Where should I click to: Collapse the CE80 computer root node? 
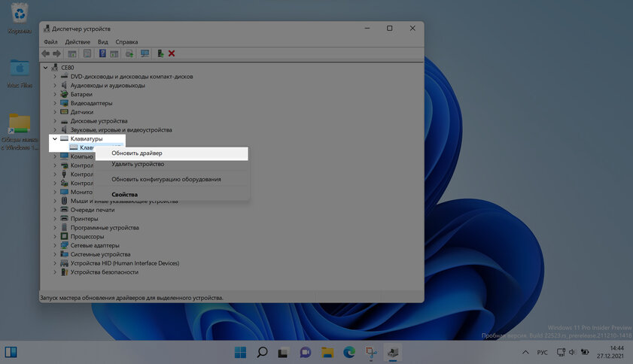coord(46,68)
